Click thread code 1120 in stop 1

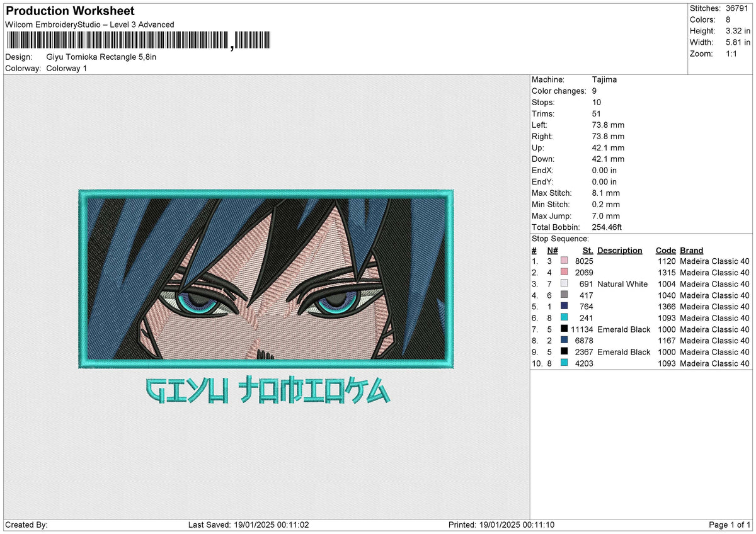click(x=666, y=261)
